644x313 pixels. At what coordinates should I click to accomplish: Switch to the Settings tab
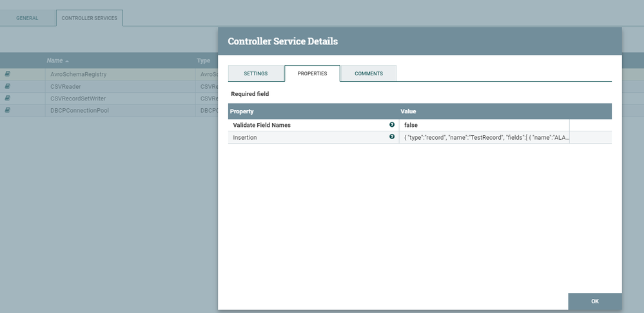255,73
